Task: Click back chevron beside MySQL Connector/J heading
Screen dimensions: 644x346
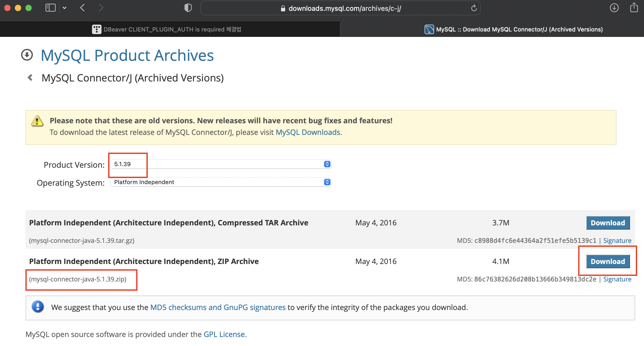Action: tap(30, 78)
